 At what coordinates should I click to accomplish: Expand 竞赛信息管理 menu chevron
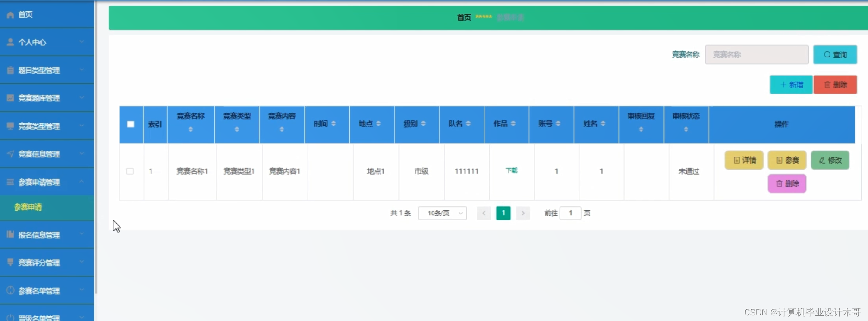point(82,153)
